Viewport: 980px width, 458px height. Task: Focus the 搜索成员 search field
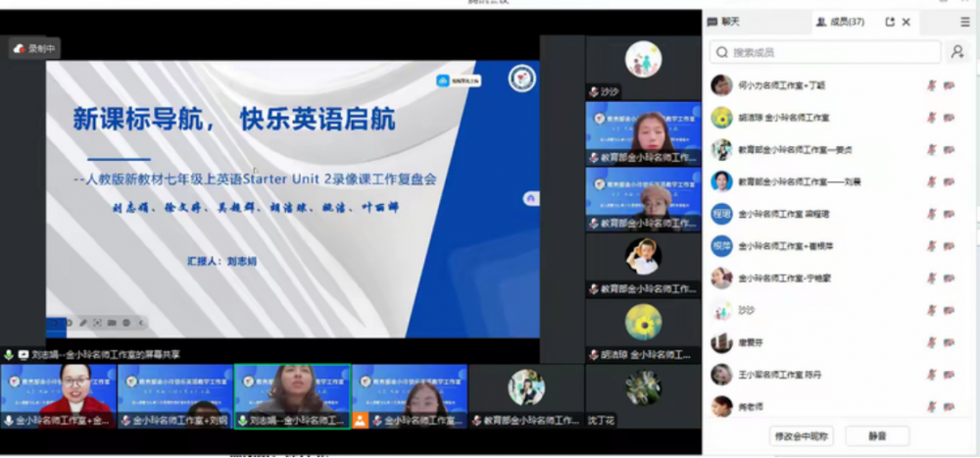tap(825, 53)
